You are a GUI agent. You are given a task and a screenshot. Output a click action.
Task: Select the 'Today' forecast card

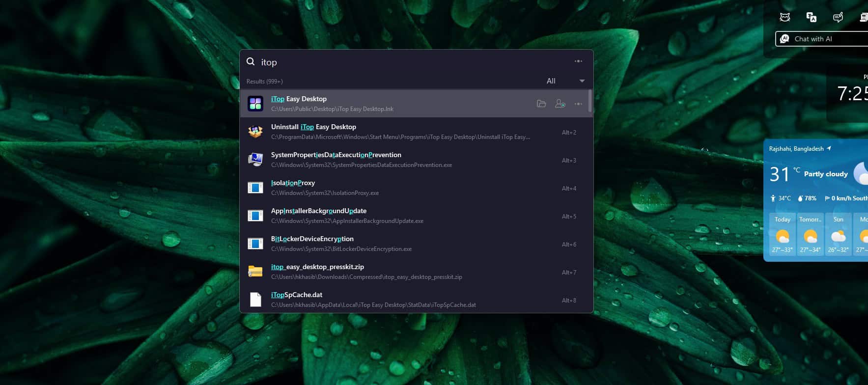[x=782, y=234]
